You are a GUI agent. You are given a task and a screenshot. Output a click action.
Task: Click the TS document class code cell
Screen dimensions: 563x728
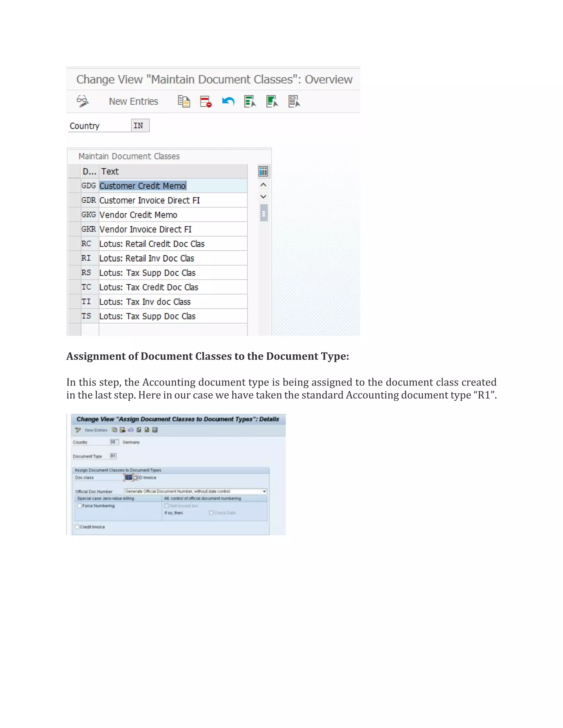[x=90, y=316]
